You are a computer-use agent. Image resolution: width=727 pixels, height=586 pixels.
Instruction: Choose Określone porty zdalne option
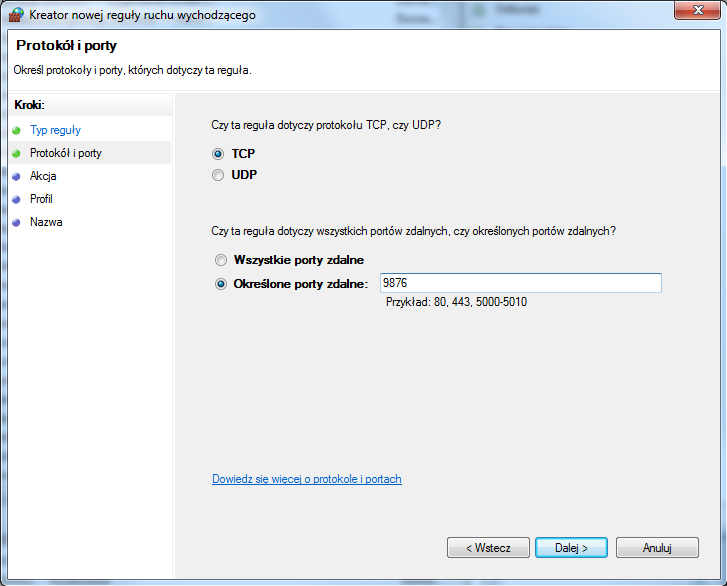click(x=221, y=284)
